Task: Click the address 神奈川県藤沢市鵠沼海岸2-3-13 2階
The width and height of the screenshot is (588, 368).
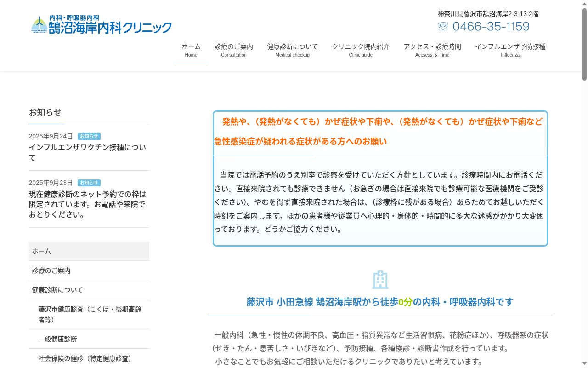Action: click(488, 14)
